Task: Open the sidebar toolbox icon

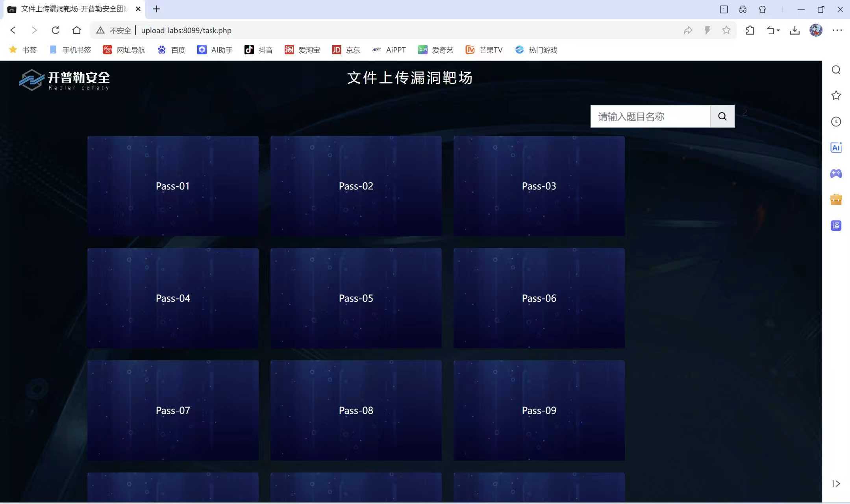Action: click(x=836, y=200)
